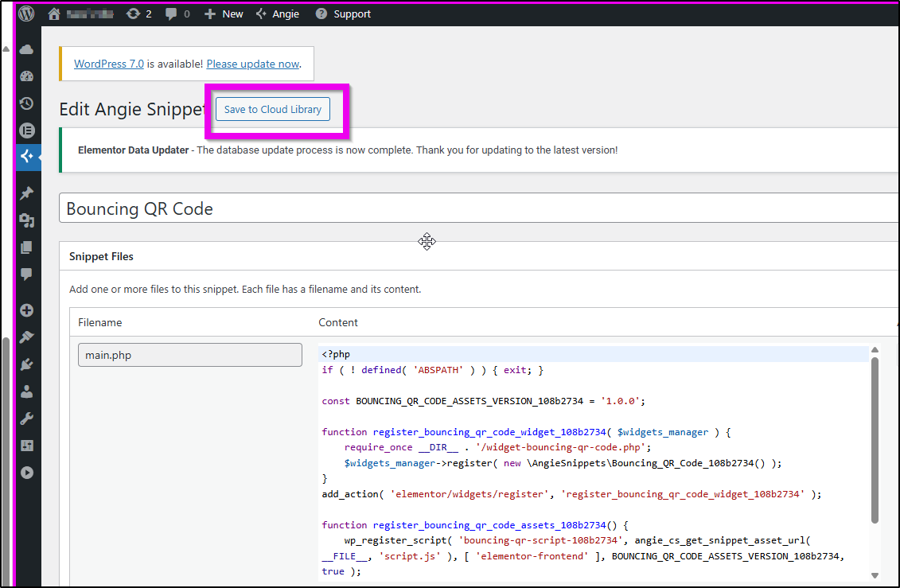900x588 pixels.
Task: Open the Media library icon
Action: point(26,220)
